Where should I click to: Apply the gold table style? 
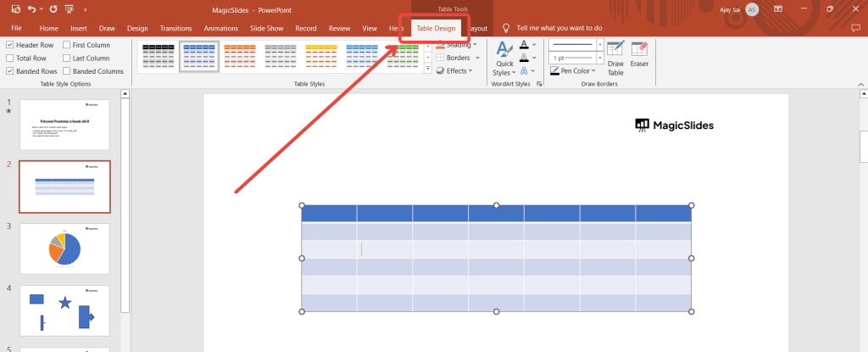pos(321,57)
